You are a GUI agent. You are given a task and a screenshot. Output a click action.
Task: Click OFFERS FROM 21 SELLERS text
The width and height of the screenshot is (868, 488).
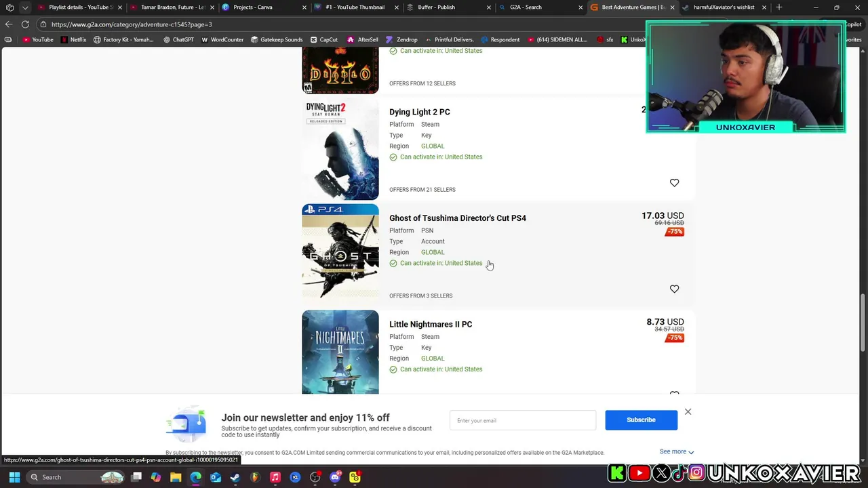pos(422,190)
